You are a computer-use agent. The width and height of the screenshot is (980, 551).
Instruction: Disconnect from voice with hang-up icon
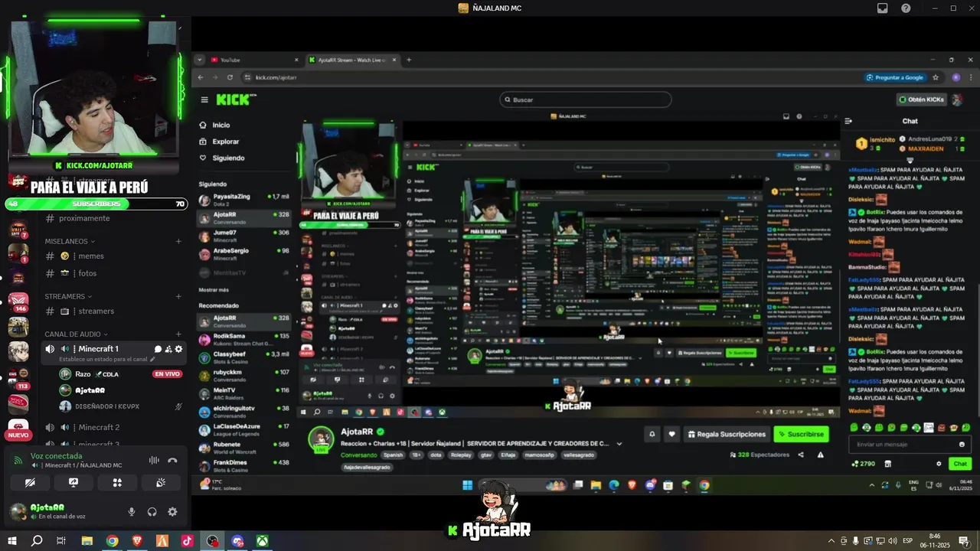[x=172, y=460]
